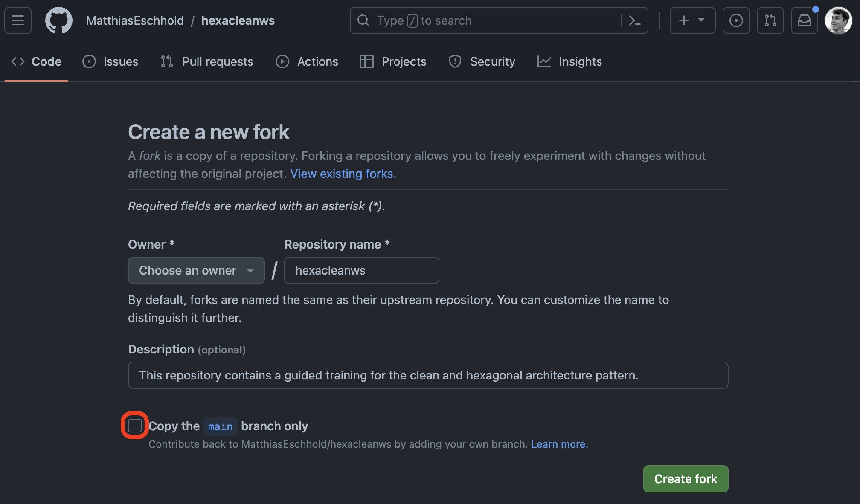Screen dimensions: 860x504
Task: Open the pull requests icon in header
Action: [770, 20]
